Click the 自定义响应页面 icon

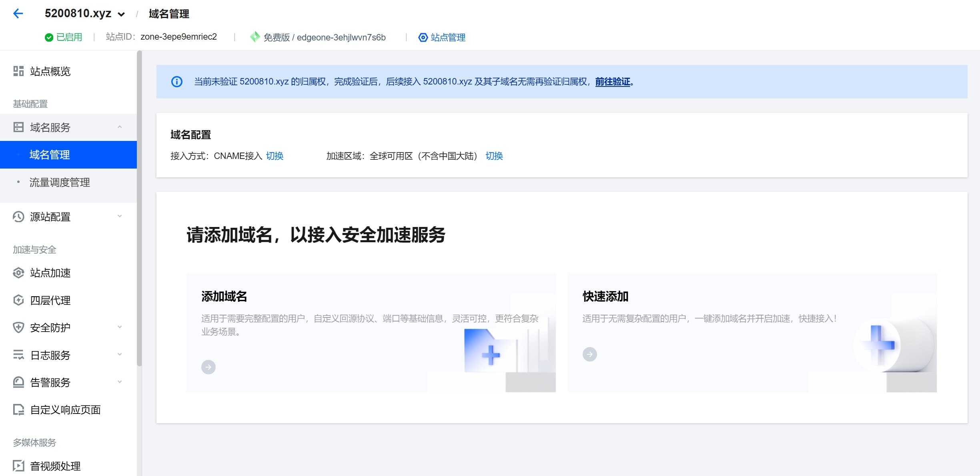coord(18,410)
